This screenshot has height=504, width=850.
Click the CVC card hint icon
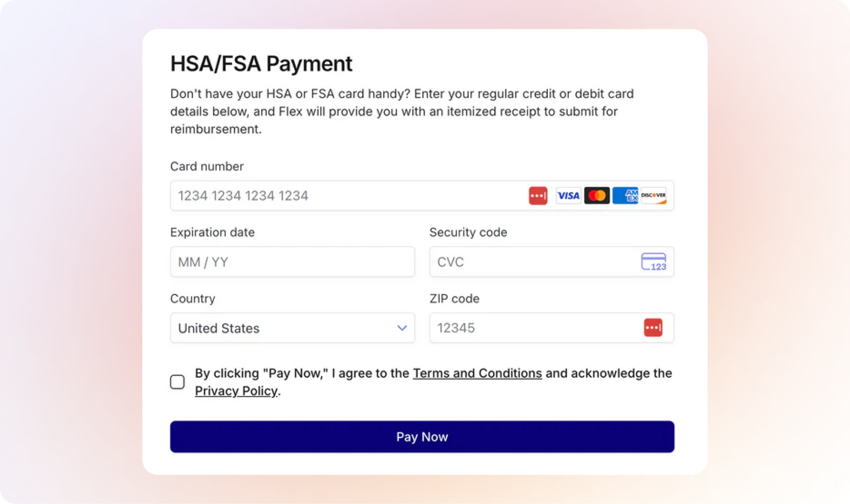coord(654,262)
